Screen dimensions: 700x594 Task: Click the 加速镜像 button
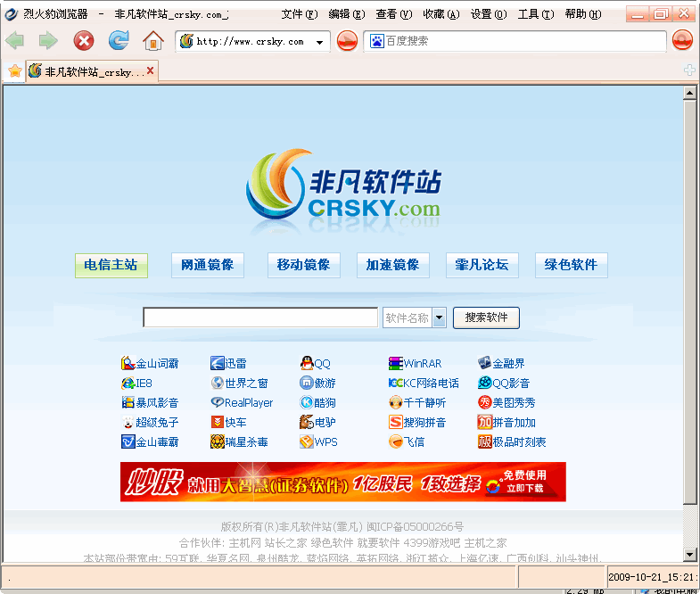point(393,265)
